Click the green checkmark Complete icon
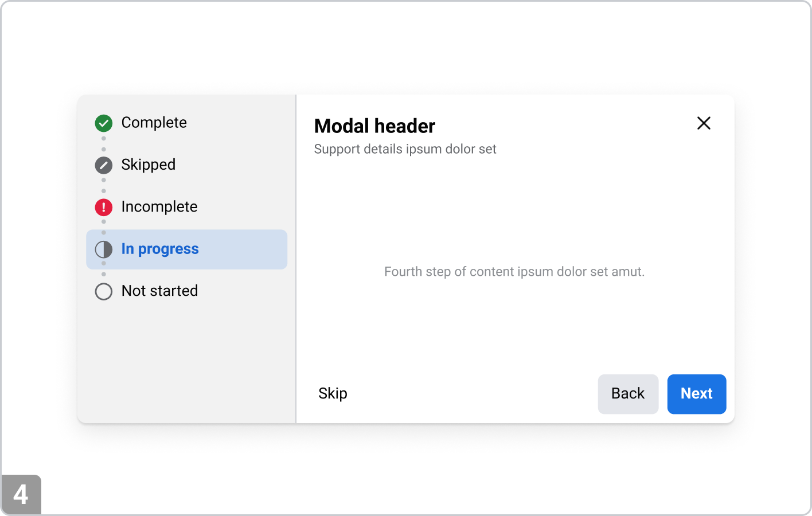Viewport: 812px width, 516px height. coord(104,123)
